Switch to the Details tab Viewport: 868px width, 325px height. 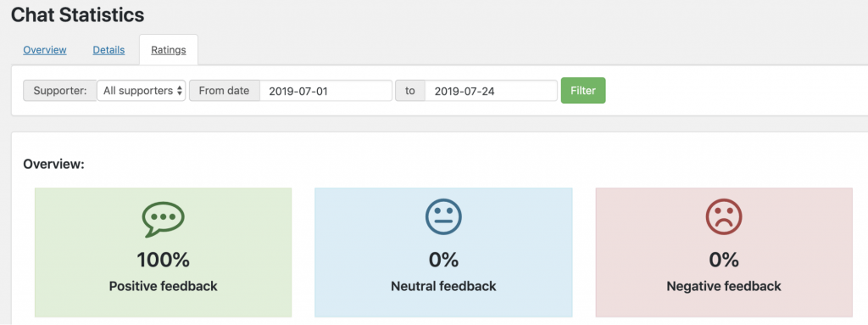[x=108, y=50]
